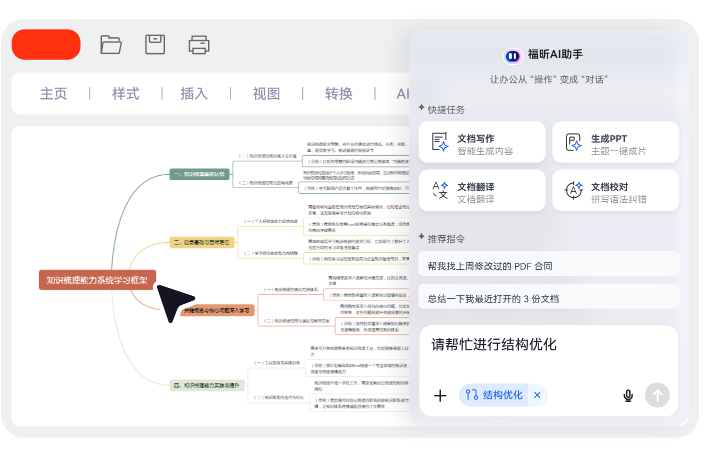The image size is (709, 457).
Task: Open the 插入 tab
Action: (194, 94)
